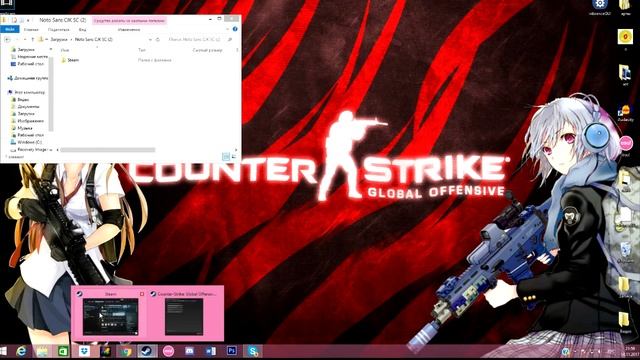The height and width of the screenshot is (360, 640).
Task: Open the quick access toolbar dropdown in the title bar
Action: pos(28,20)
